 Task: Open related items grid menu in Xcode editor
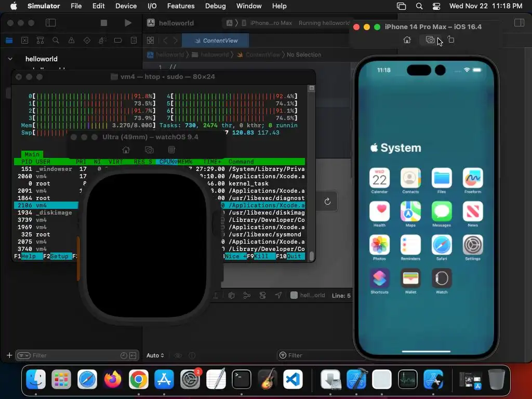[150, 41]
